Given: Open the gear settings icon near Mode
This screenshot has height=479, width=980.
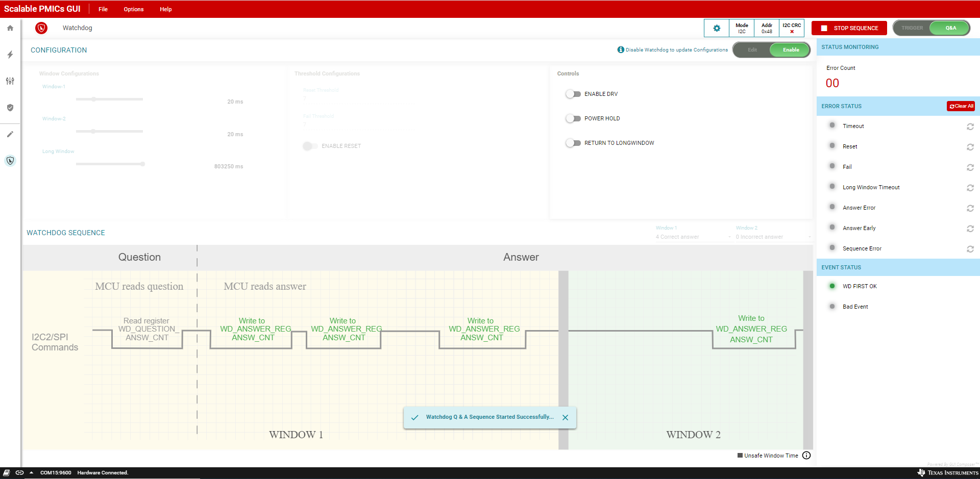Looking at the screenshot, I should (x=717, y=28).
